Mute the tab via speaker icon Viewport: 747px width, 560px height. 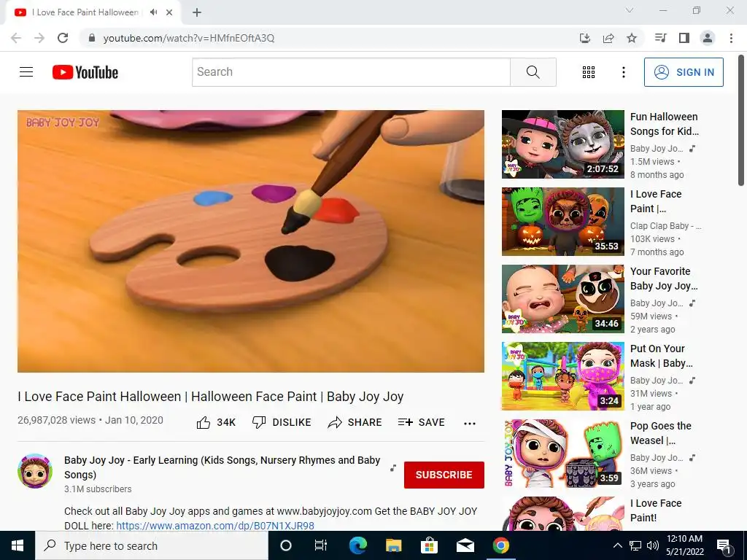click(x=153, y=12)
